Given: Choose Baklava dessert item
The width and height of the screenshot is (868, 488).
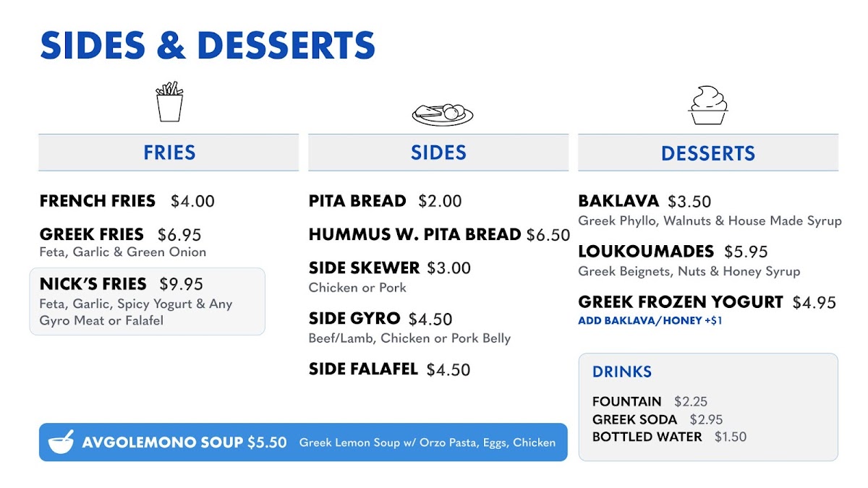Looking at the screenshot, I should pos(644,202).
